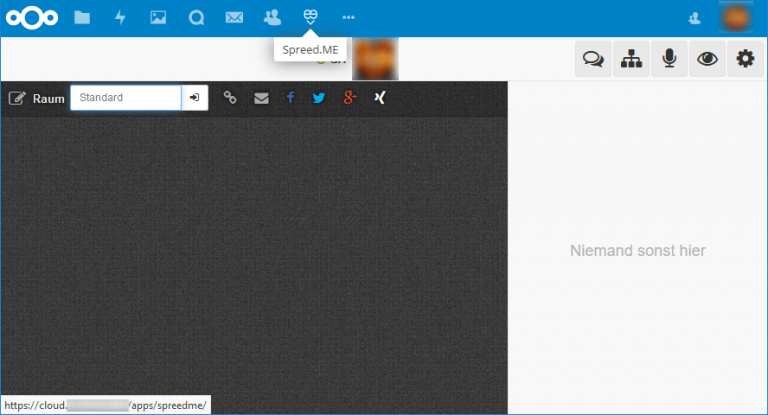Open the Gallery picture icon

point(158,18)
